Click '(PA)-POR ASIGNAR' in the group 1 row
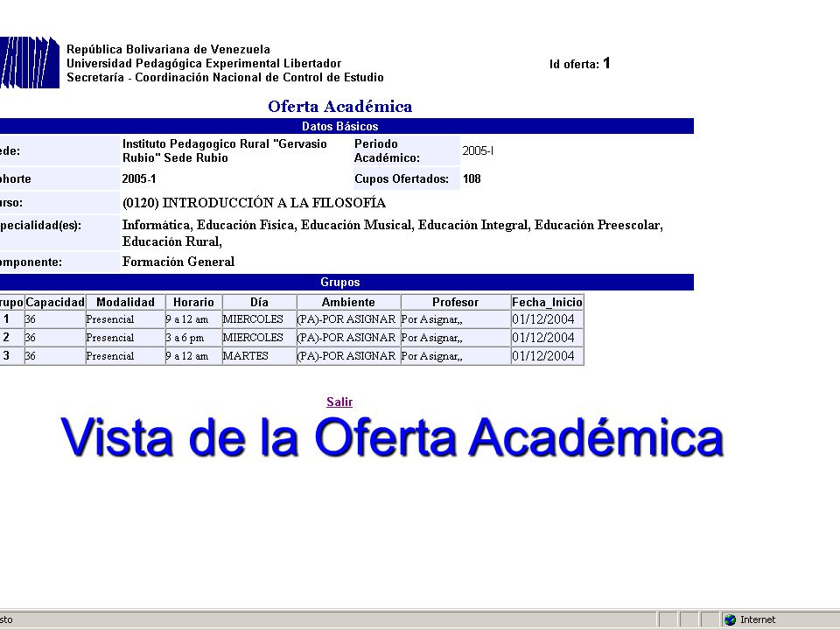 346,319
